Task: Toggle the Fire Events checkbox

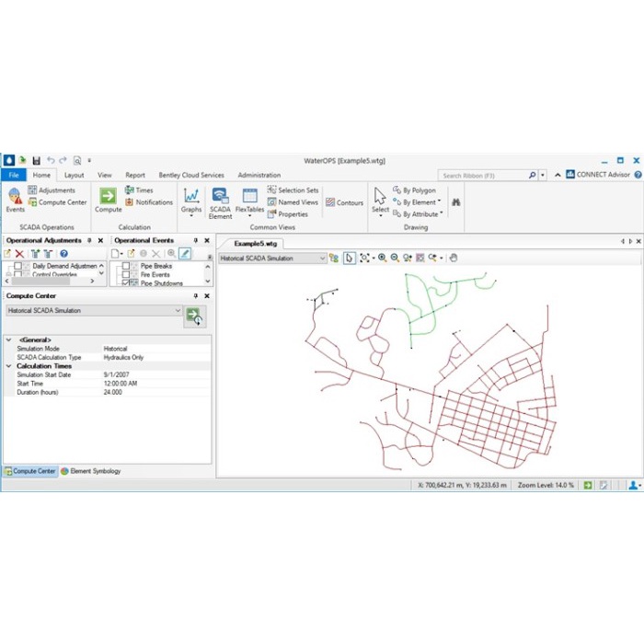Action: [126, 274]
